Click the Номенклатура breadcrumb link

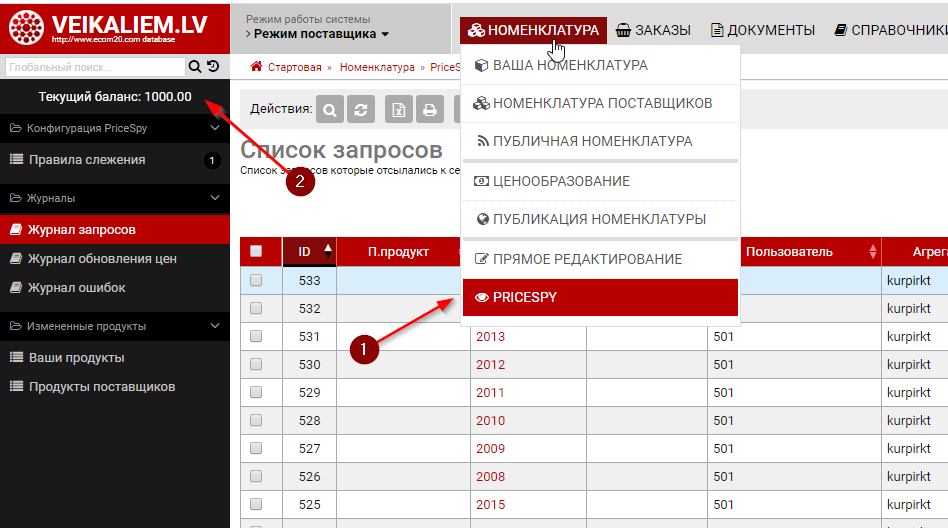(x=377, y=67)
